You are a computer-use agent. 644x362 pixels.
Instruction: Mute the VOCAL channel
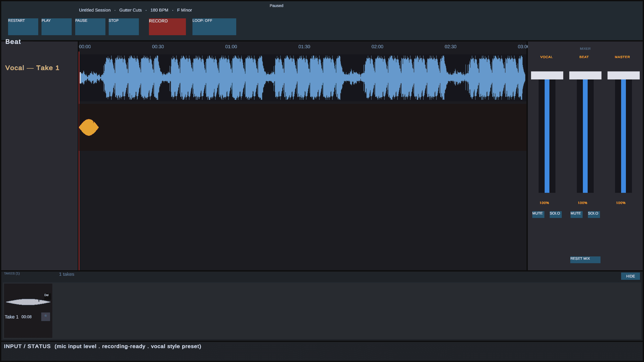[538, 214]
